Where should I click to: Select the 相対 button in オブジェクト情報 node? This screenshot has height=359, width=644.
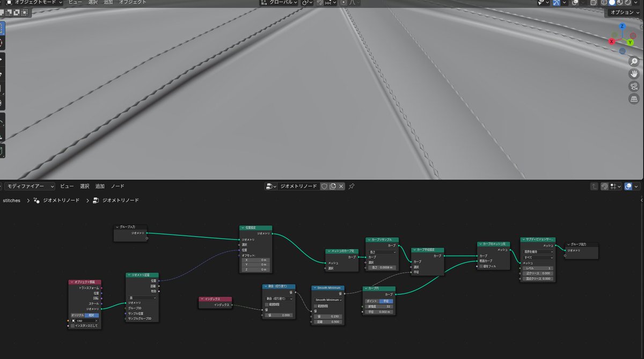[92, 315]
